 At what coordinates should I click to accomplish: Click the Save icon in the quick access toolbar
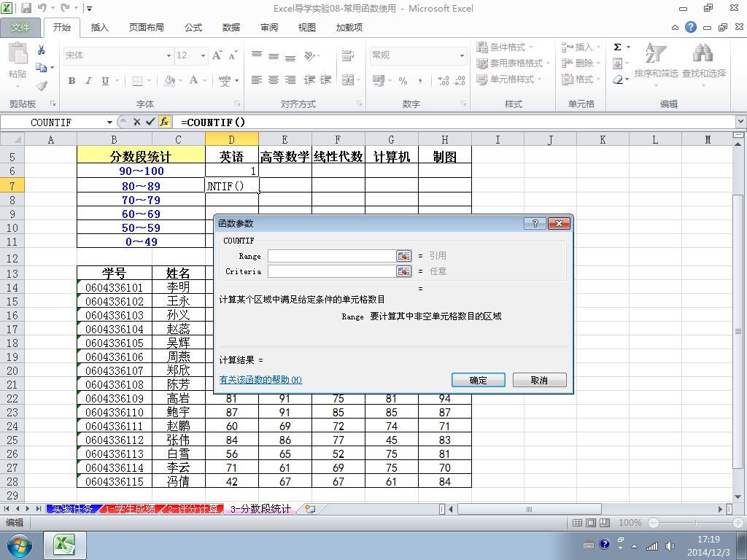pos(26,8)
